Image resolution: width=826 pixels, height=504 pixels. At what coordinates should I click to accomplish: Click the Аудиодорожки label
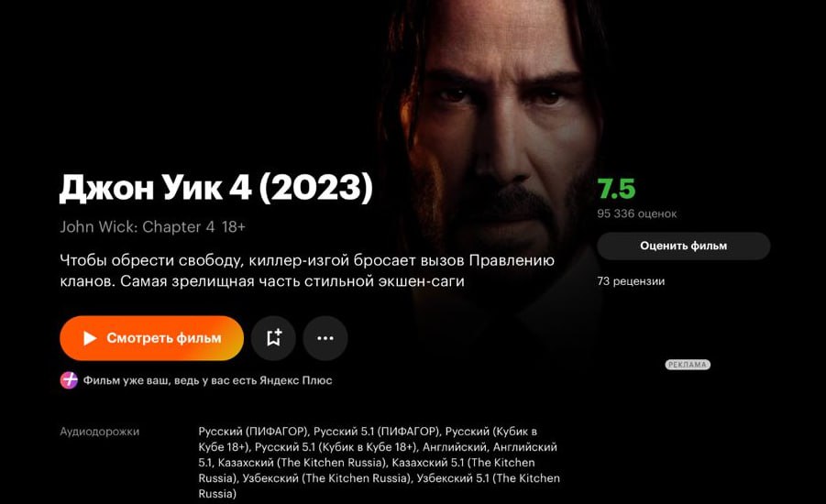pyautogui.click(x=100, y=432)
